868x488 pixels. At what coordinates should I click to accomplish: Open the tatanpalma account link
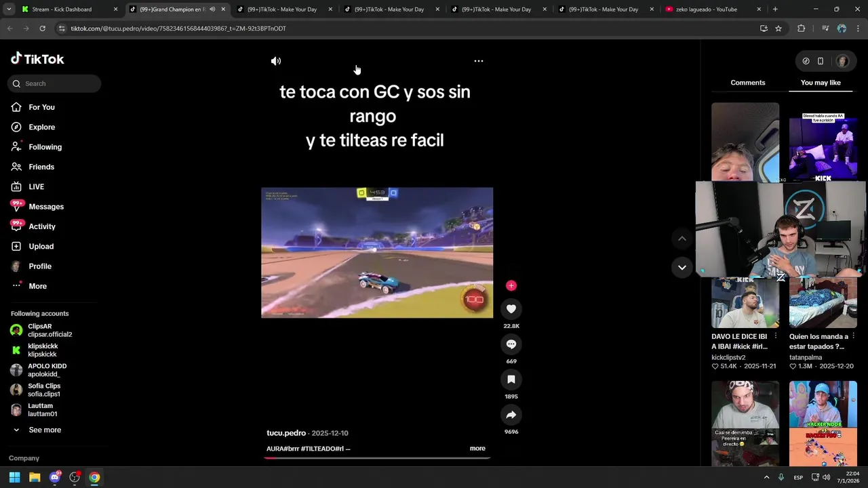coord(806,357)
